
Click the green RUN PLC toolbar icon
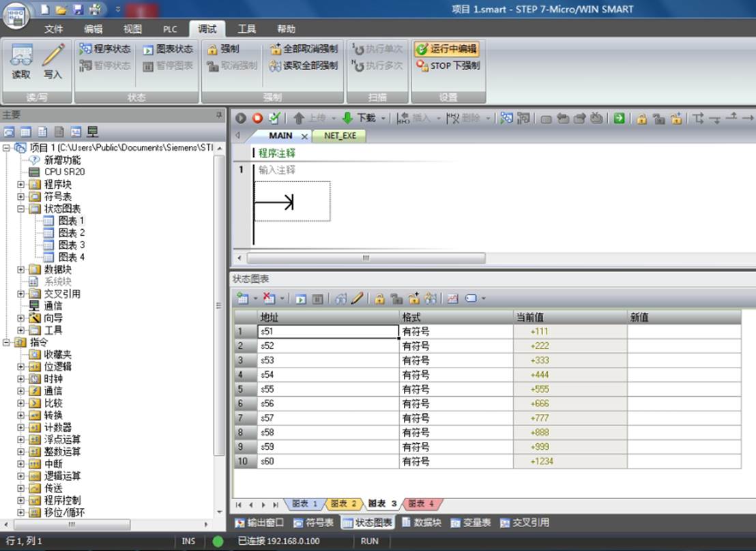(x=241, y=118)
